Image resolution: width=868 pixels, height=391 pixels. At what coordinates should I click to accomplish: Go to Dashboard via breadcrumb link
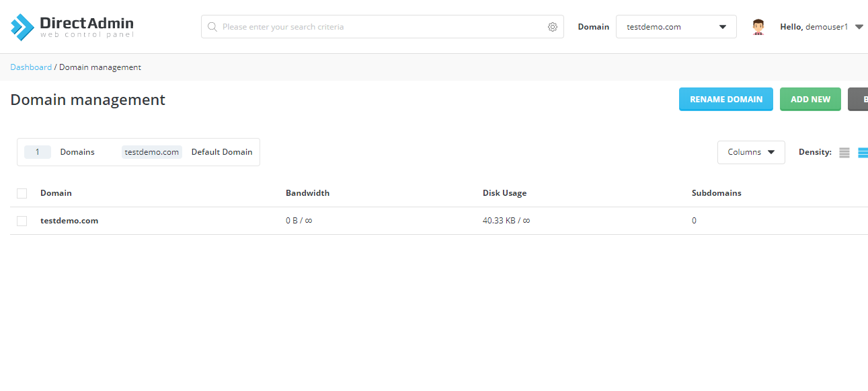(x=31, y=67)
